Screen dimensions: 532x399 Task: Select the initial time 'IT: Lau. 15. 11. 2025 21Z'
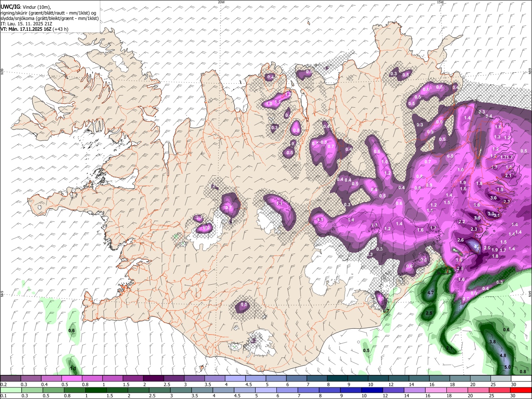click(x=27, y=24)
